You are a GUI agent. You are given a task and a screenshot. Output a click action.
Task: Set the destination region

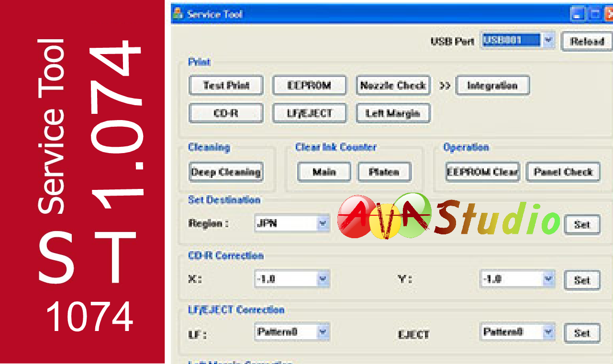click(582, 224)
